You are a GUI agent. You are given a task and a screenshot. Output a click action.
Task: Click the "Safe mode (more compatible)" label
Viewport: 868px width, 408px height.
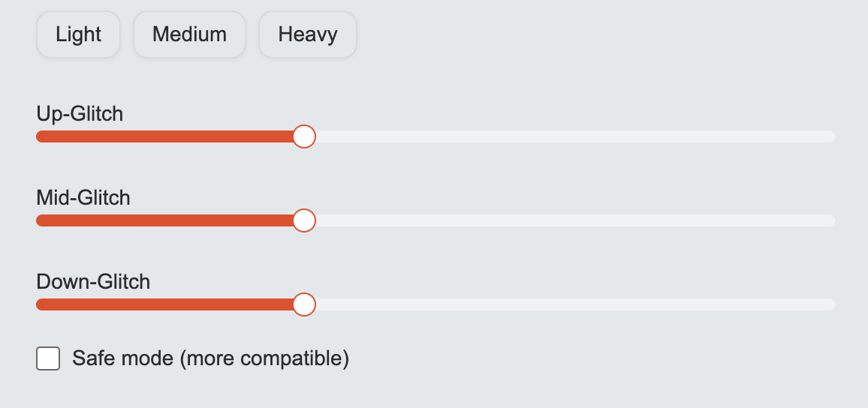[x=210, y=358]
